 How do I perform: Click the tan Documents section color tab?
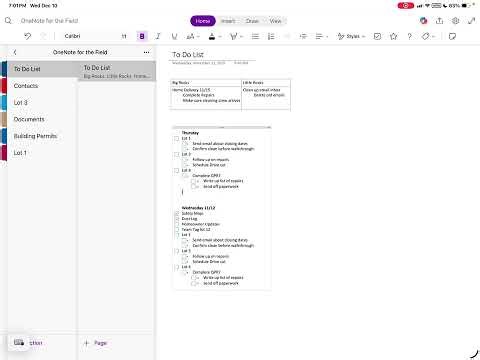(x=4, y=119)
